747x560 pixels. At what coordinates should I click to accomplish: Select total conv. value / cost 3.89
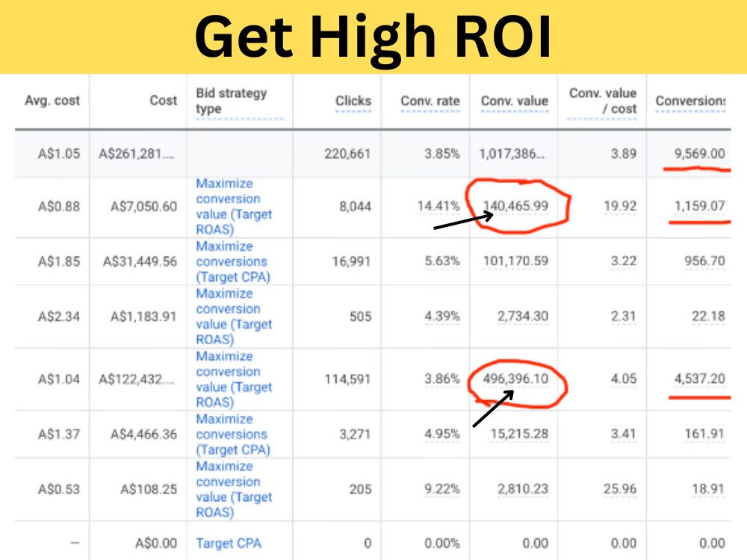(624, 153)
